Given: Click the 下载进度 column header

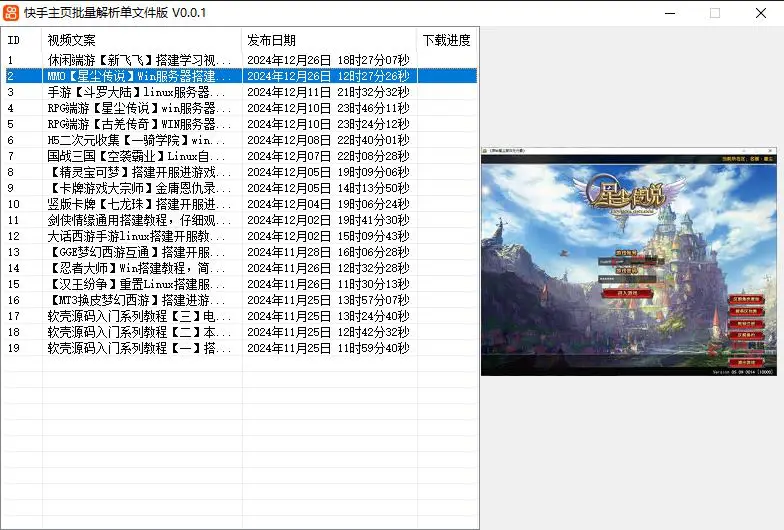Looking at the screenshot, I should click(x=447, y=40).
